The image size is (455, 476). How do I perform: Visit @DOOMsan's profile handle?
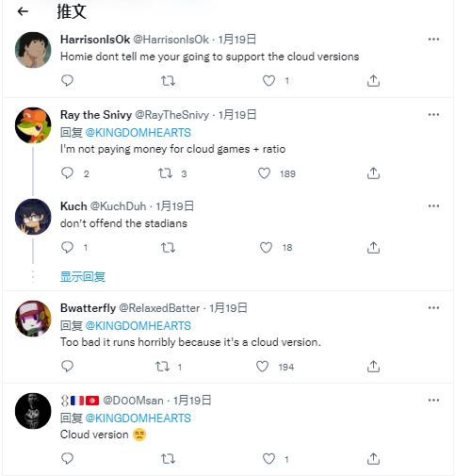pos(133,401)
